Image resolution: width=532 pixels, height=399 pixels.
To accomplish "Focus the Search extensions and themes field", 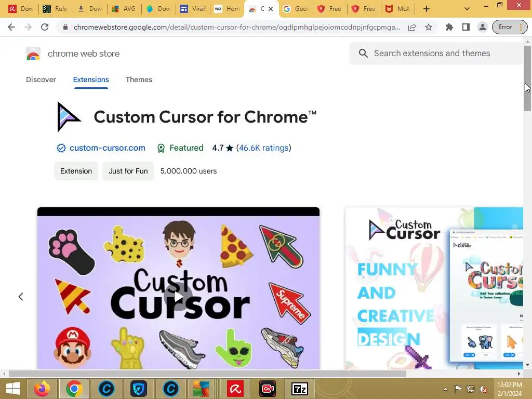I will (x=437, y=54).
